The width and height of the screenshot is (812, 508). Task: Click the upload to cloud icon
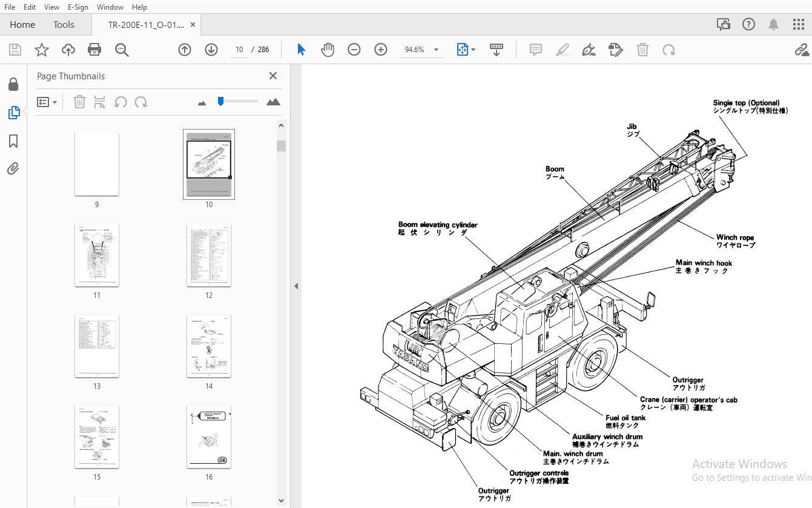68,50
